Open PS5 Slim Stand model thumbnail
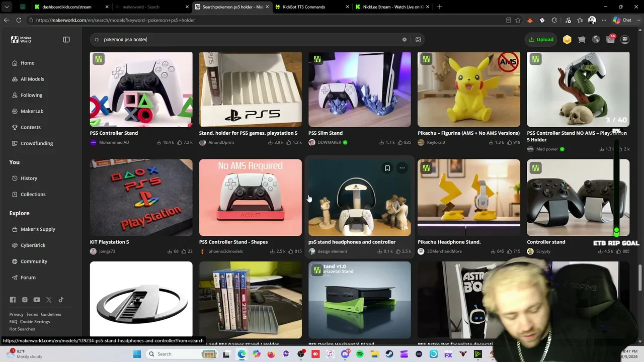 tap(359, 89)
